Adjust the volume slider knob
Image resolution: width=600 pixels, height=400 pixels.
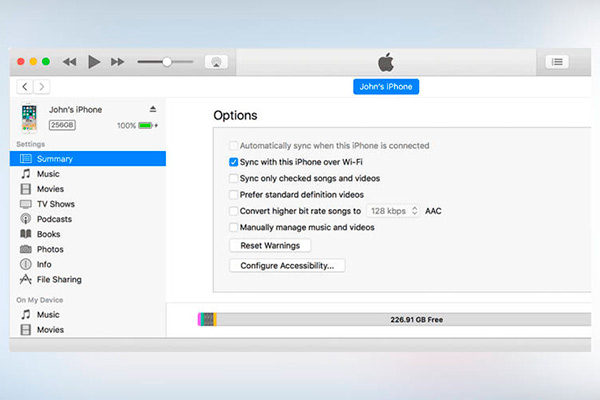(167, 62)
